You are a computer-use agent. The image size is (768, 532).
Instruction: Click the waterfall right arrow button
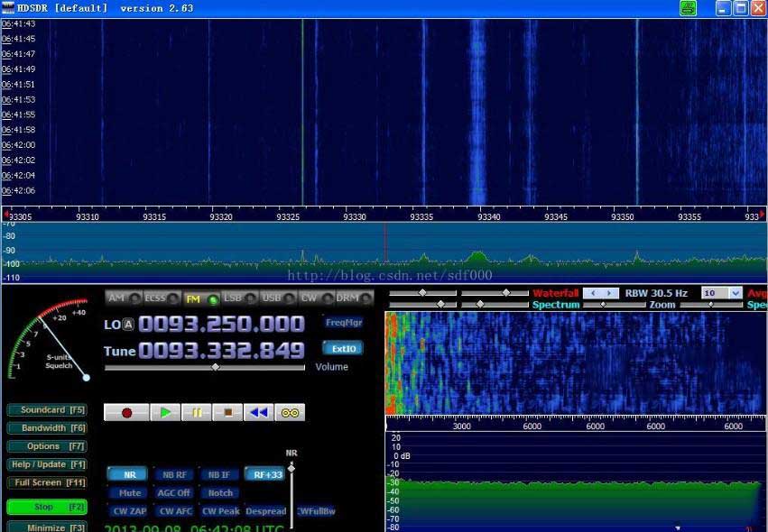point(609,293)
